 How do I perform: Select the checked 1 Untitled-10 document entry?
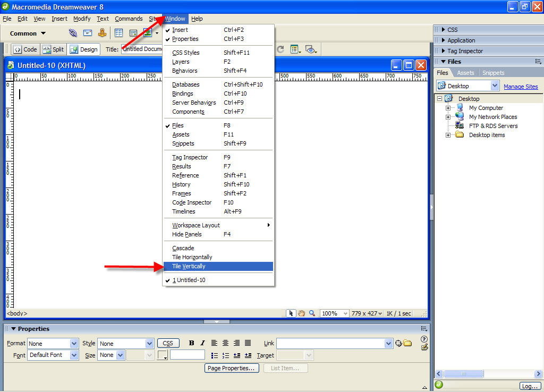tap(218, 280)
